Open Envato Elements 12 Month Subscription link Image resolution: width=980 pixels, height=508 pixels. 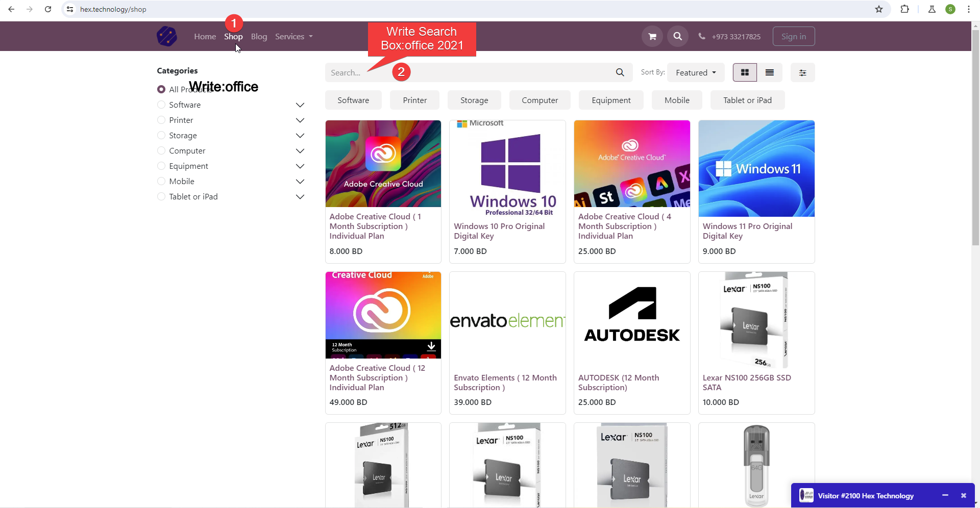pyautogui.click(x=505, y=383)
